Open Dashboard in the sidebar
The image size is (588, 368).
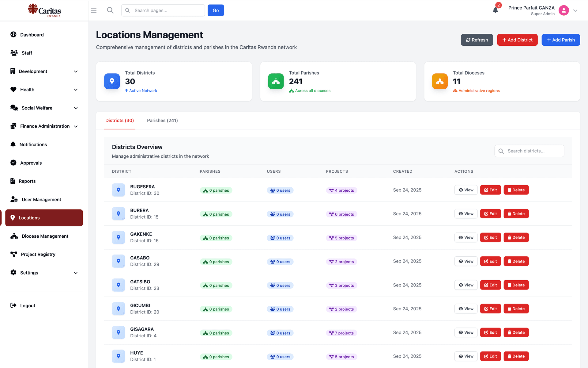click(44, 35)
